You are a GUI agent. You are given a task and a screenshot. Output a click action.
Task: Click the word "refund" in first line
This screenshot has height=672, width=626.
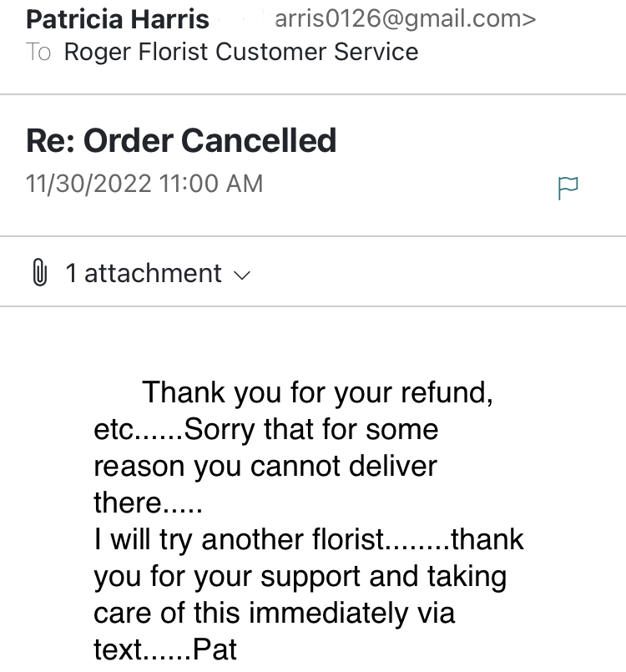click(443, 392)
